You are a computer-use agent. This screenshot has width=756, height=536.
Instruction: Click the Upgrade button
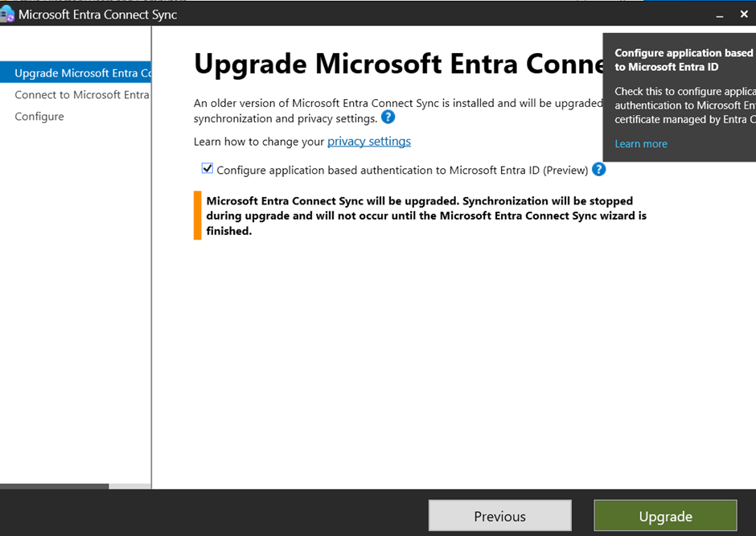pos(665,516)
